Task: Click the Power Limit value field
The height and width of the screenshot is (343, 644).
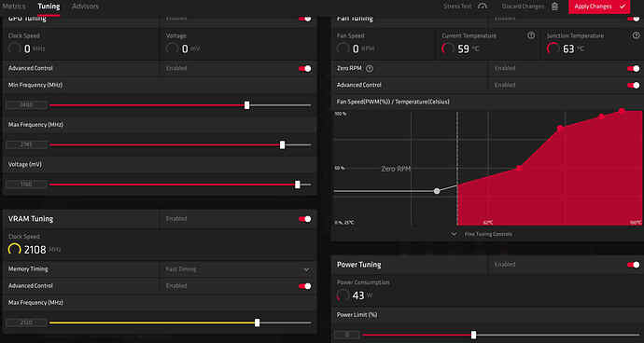Action: [347, 335]
